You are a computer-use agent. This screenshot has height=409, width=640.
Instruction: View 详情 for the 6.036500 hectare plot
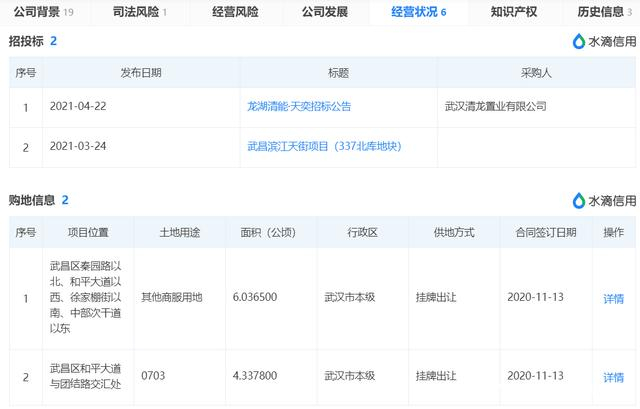613,299
